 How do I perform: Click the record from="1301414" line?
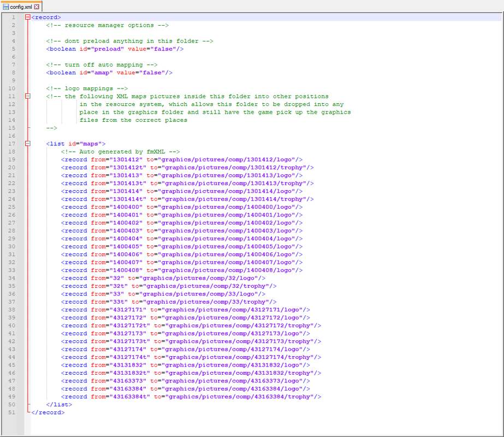coord(182,191)
